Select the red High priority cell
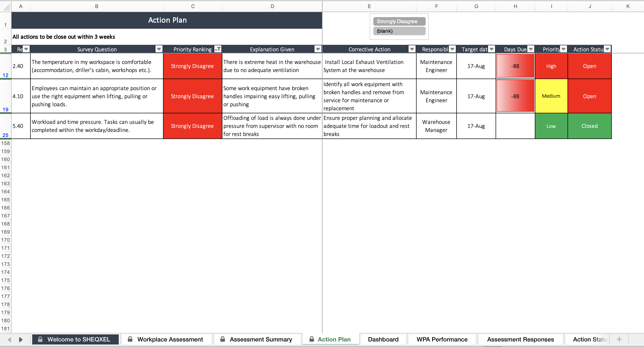644x347 pixels. click(x=551, y=66)
